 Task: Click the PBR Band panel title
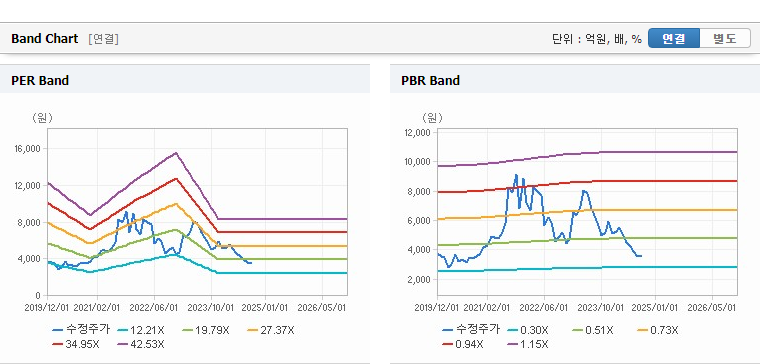430,80
